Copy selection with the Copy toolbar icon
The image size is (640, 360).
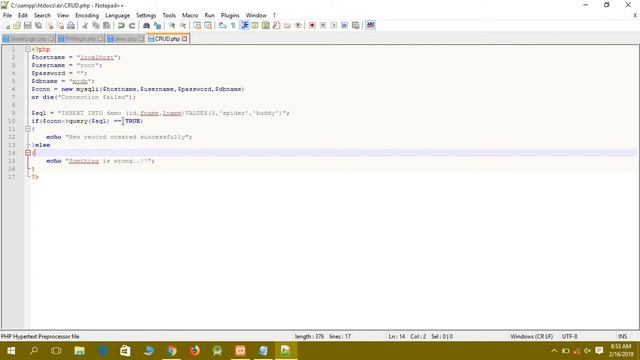pyautogui.click(x=96, y=25)
